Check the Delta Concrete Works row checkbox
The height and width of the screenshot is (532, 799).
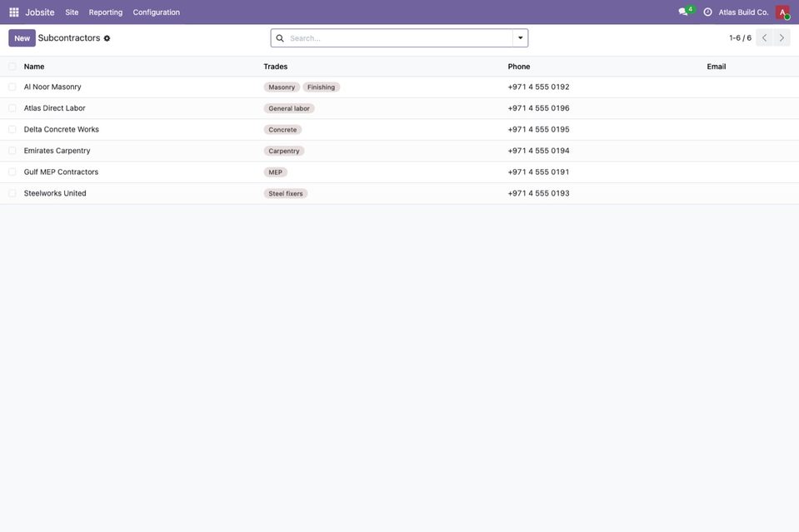(12, 130)
